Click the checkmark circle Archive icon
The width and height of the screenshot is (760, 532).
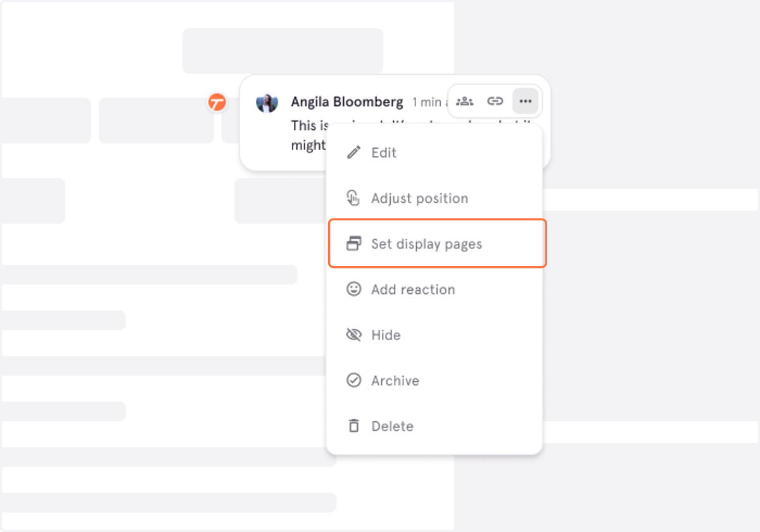(x=353, y=381)
